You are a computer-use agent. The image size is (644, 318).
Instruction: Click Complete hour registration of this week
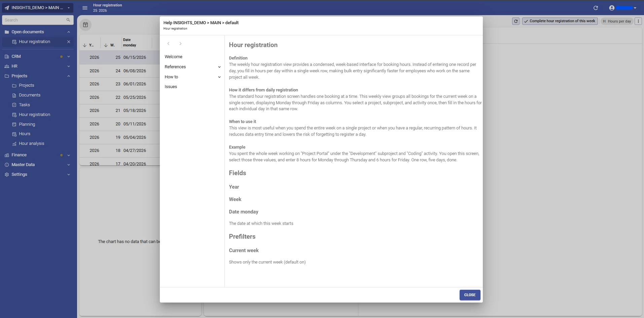click(x=560, y=21)
